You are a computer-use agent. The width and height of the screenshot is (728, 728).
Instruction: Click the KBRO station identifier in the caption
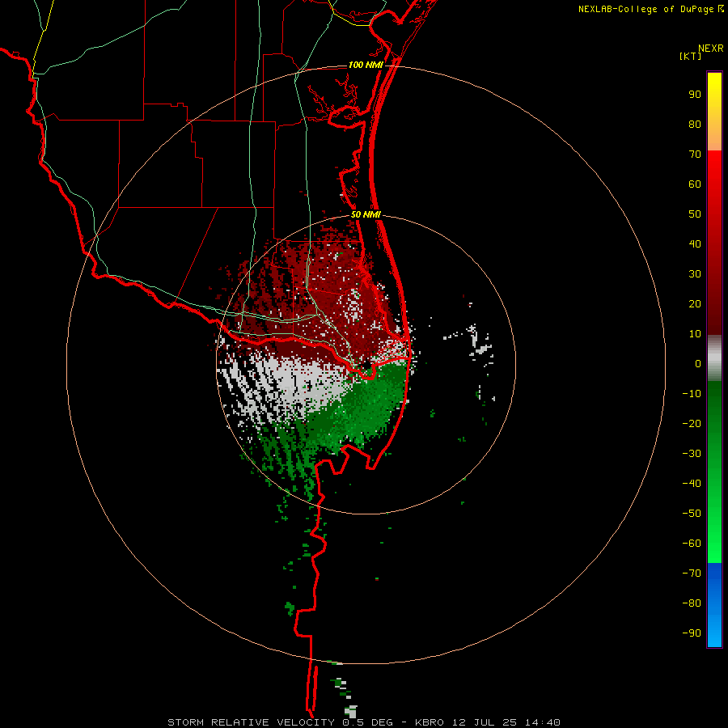point(429,722)
